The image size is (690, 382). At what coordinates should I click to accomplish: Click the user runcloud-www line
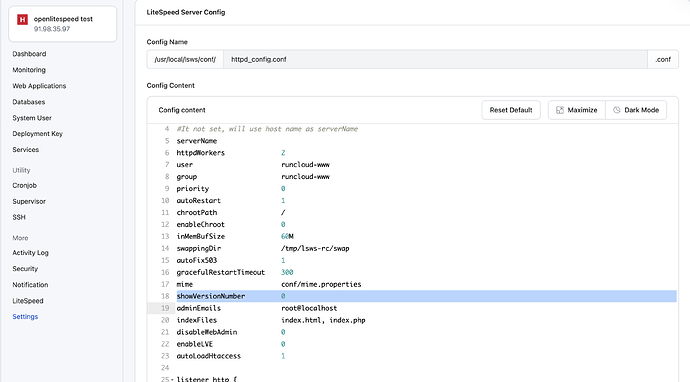(x=426, y=165)
